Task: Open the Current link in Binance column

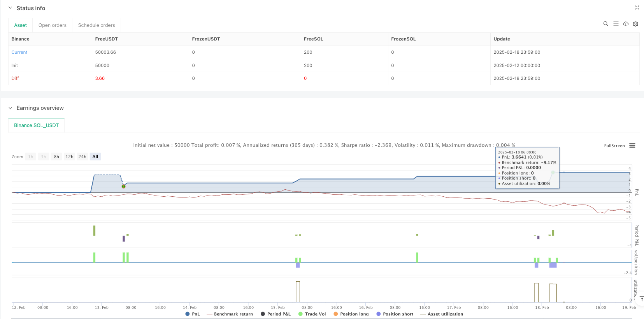Action: pyautogui.click(x=19, y=52)
